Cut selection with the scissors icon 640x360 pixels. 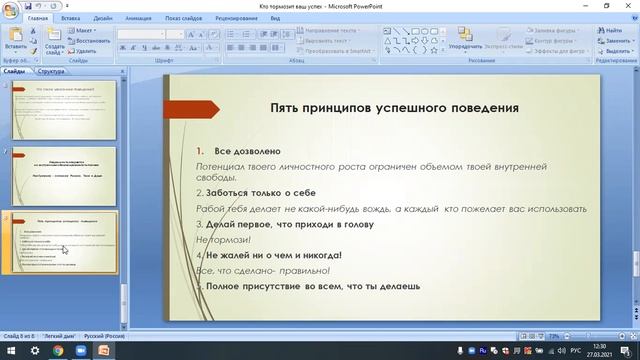(33, 31)
